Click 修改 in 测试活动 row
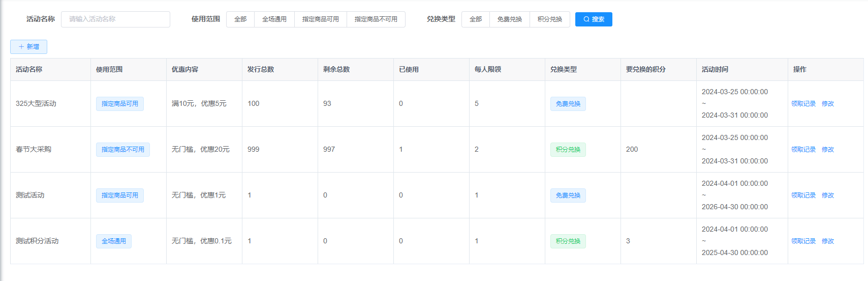This screenshot has width=868, height=281. [828, 195]
